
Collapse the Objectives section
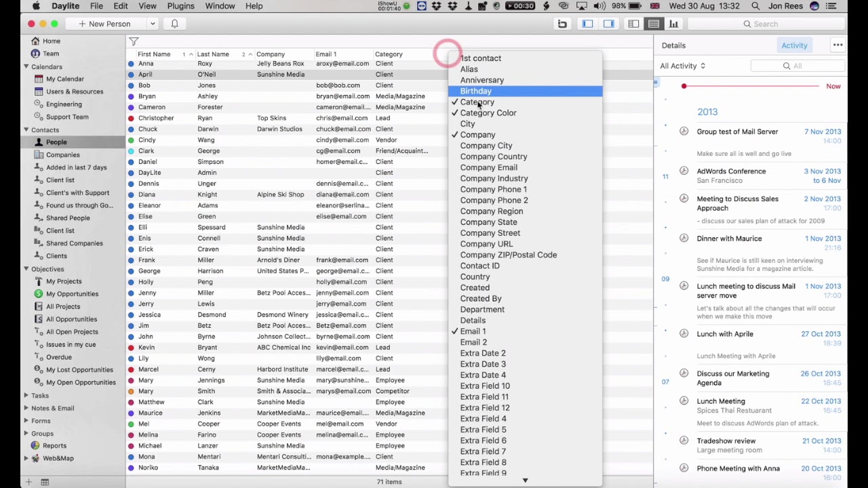click(26, 269)
